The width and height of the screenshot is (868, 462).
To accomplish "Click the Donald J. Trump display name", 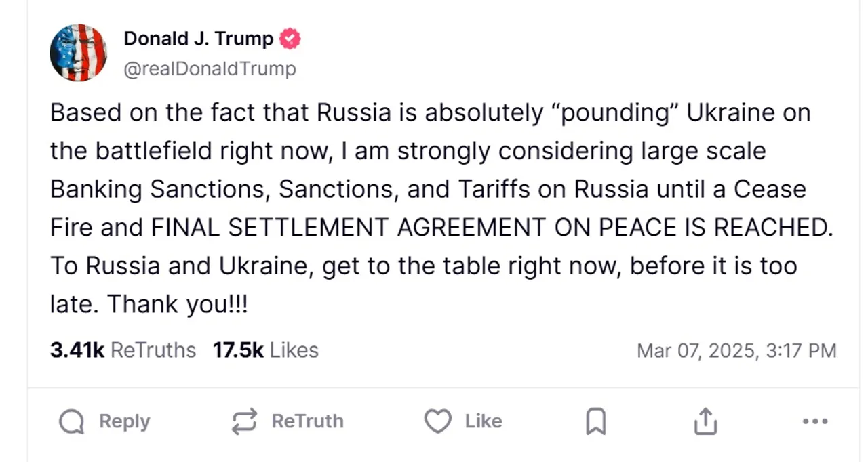I will pos(198,39).
